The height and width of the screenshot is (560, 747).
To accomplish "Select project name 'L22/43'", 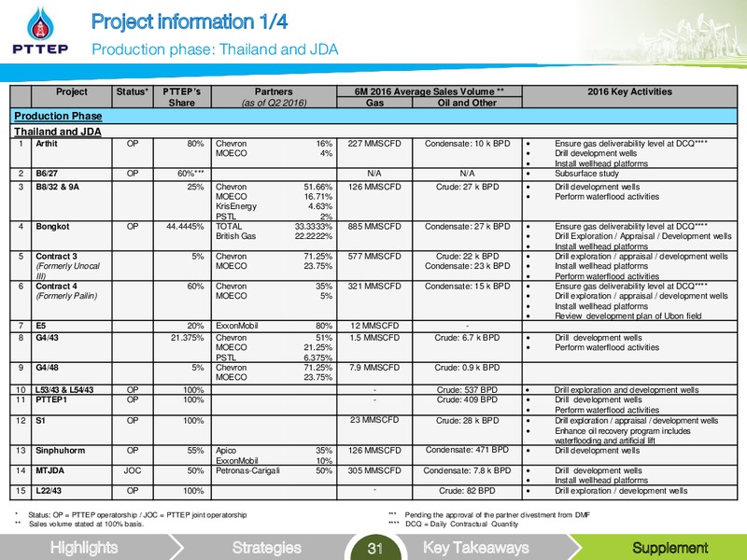I will [49, 491].
